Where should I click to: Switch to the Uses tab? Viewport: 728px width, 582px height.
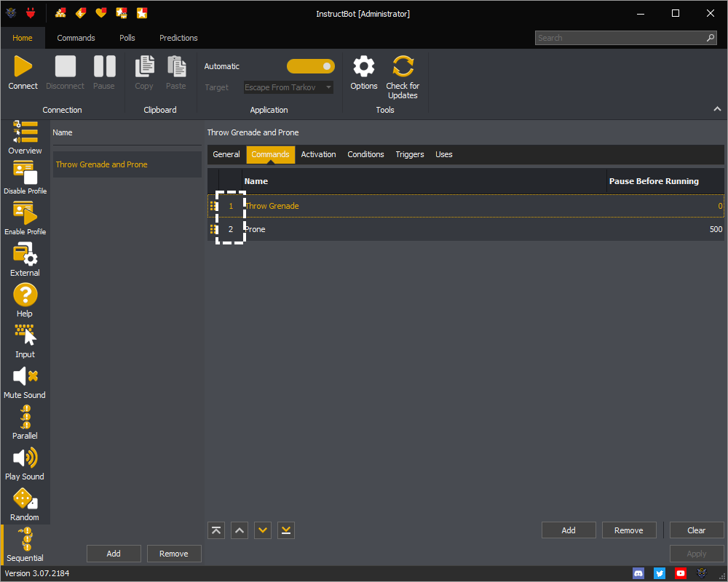[x=444, y=154]
